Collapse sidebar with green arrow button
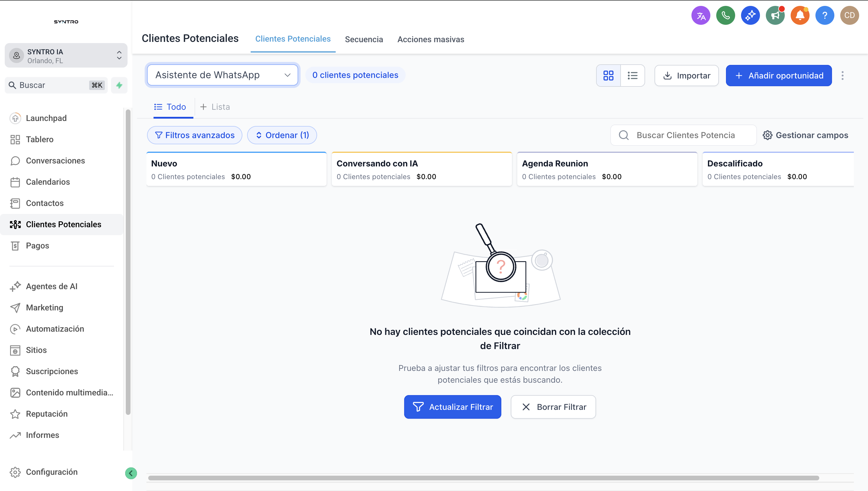Image resolution: width=868 pixels, height=491 pixels. 131,473
